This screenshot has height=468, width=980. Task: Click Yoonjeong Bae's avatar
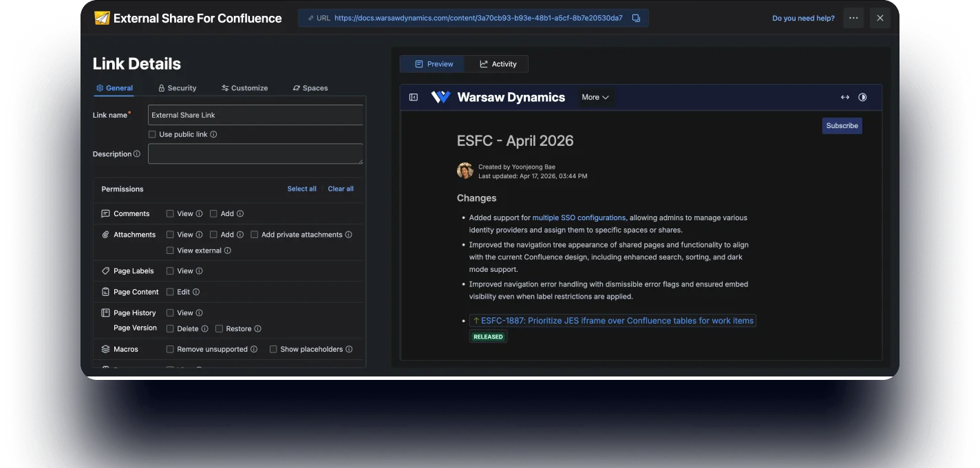[x=465, y=171]
